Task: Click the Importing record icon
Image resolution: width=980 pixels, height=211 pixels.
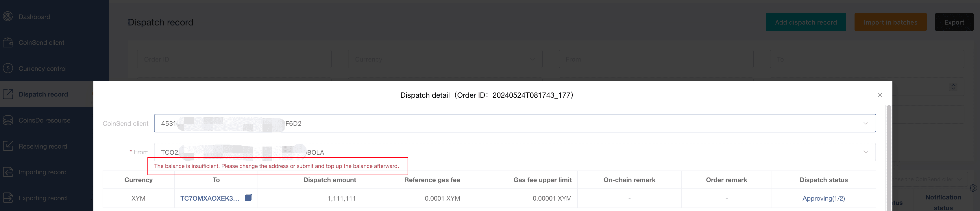Action: click(x=8, y=172)
